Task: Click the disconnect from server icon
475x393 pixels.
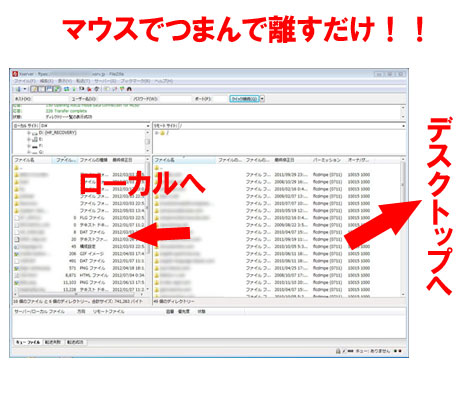Action: (x=89, y=89)
